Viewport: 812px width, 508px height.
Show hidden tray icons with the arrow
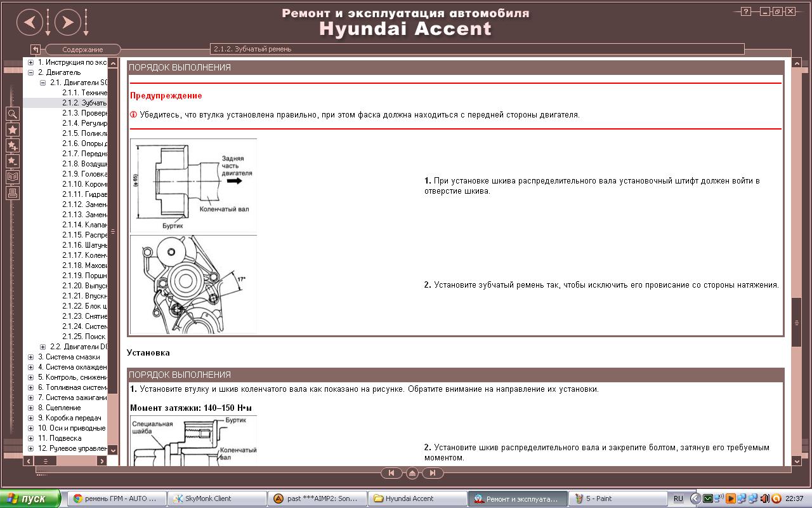tap(696, 498)
